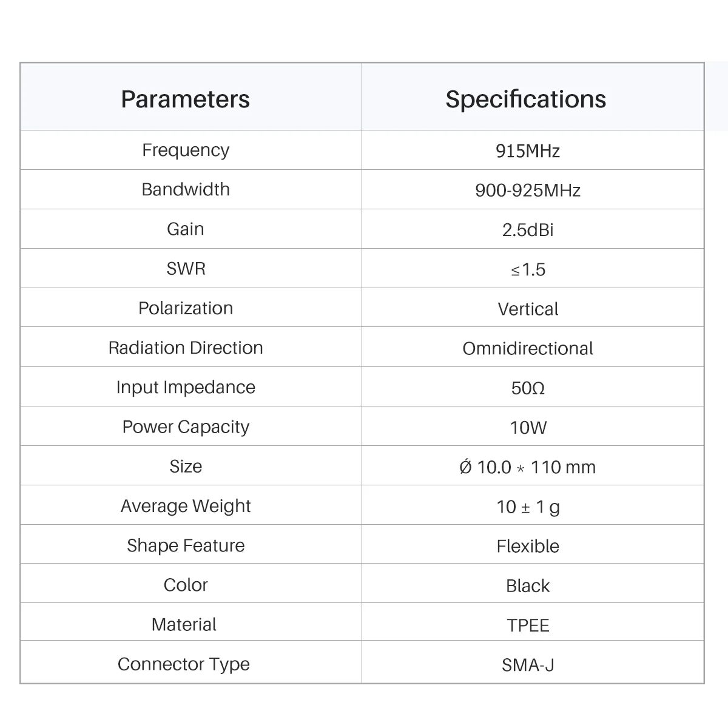Select the Bandwidth row label
The width and height of the screenshot is (728, 728).
point(186,189)
